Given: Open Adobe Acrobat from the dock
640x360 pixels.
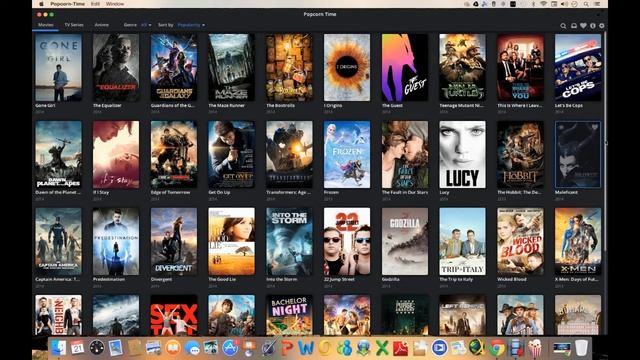Looking at the screenshot, I should (401, 348).
